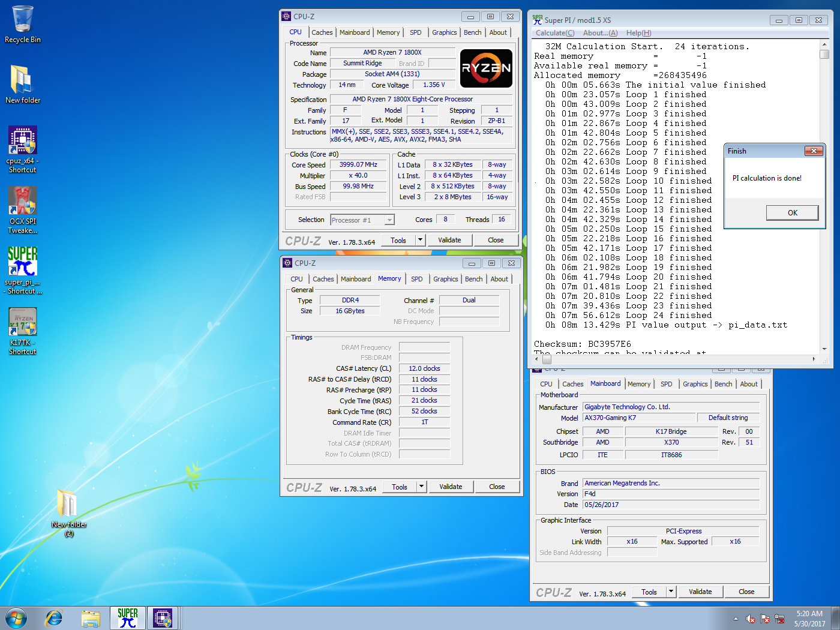Screen dimensions: 840x630
Task: Open Mainboard tab in the top CPU-Z window
Action: [x=355, y=32]
